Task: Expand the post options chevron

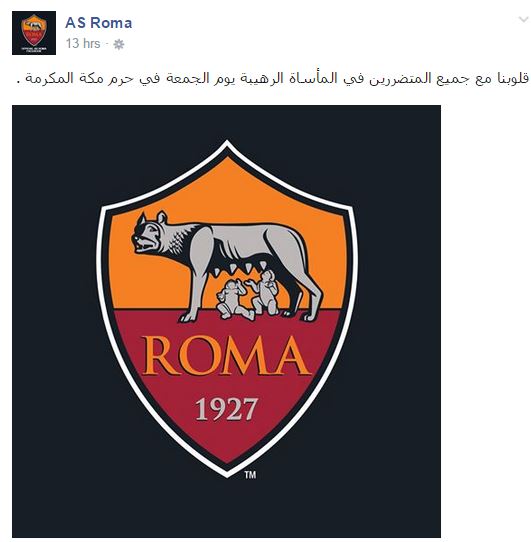Action: [524, 20]
